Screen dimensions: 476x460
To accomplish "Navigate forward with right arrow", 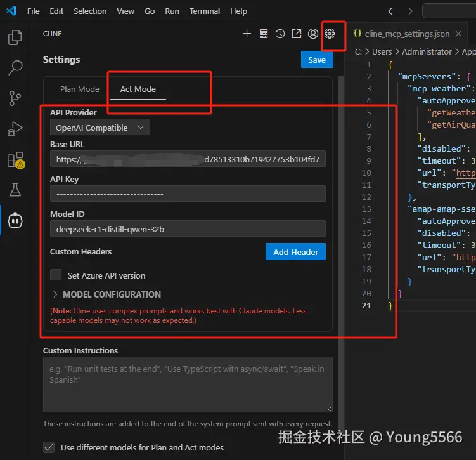I will tap(409, 11).
